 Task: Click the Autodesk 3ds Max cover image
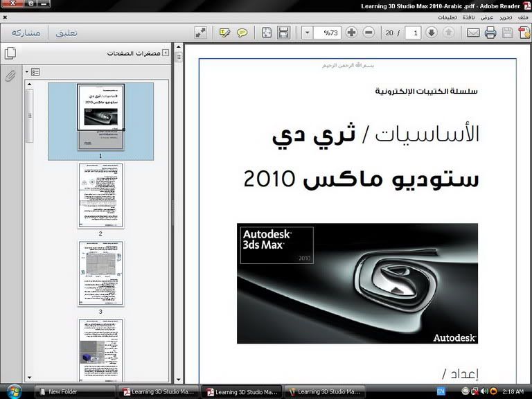click(x=357, y=283)
